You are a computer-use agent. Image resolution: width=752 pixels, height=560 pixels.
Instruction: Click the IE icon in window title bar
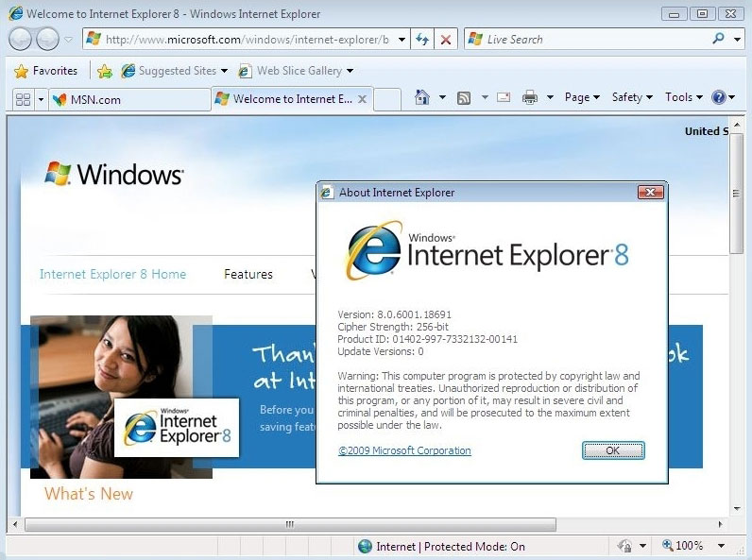click(15, 13)
